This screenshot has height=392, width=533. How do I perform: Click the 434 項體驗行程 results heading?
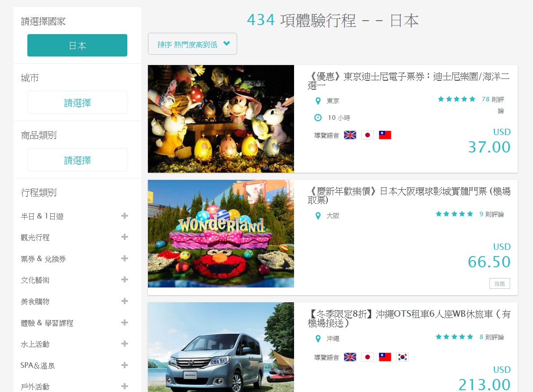[333, 20]
